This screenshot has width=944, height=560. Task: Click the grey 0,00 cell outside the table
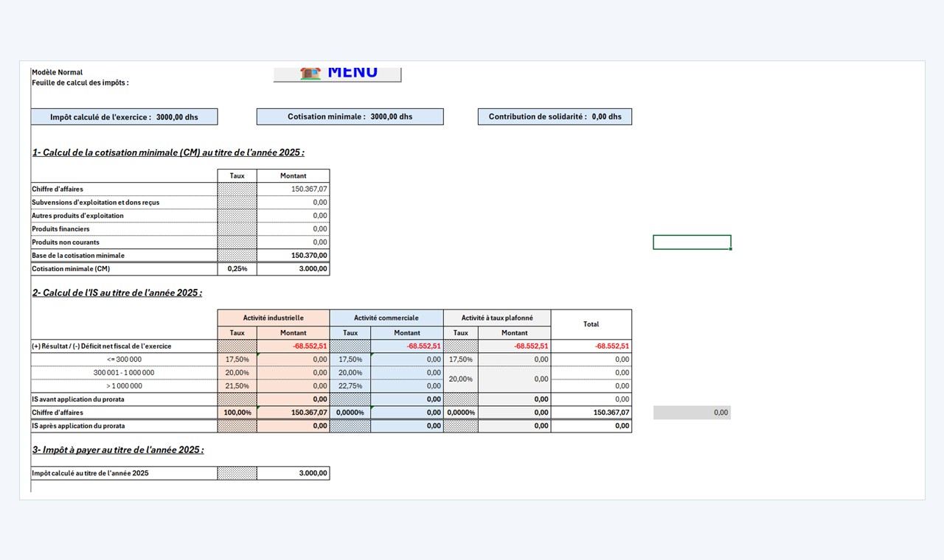click(x=692, y=413)
